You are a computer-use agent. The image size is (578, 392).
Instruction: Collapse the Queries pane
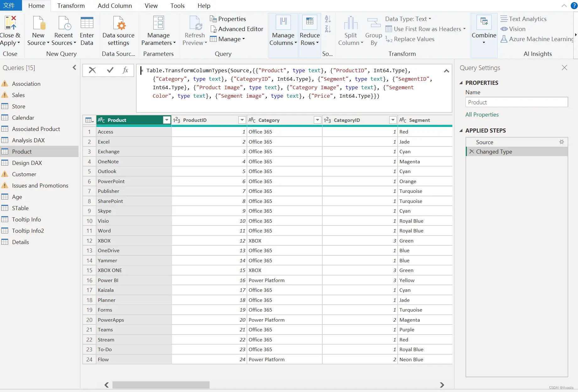74,68
